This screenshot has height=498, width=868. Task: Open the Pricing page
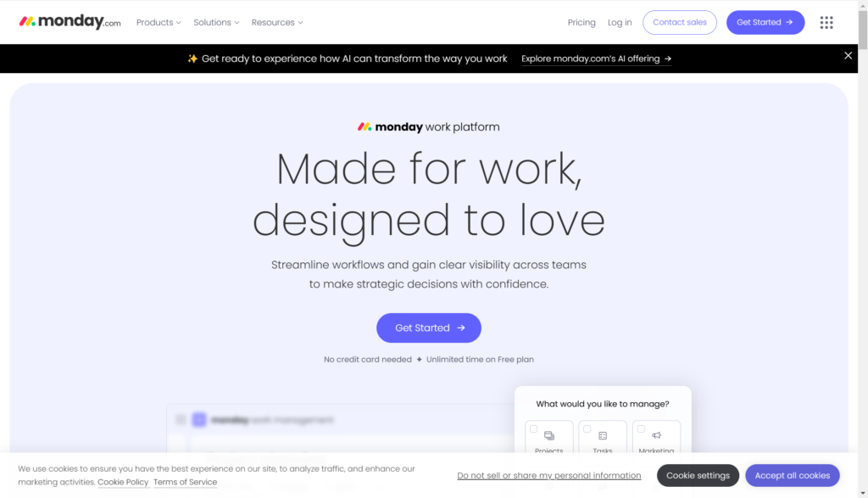[x=581, y=23]
